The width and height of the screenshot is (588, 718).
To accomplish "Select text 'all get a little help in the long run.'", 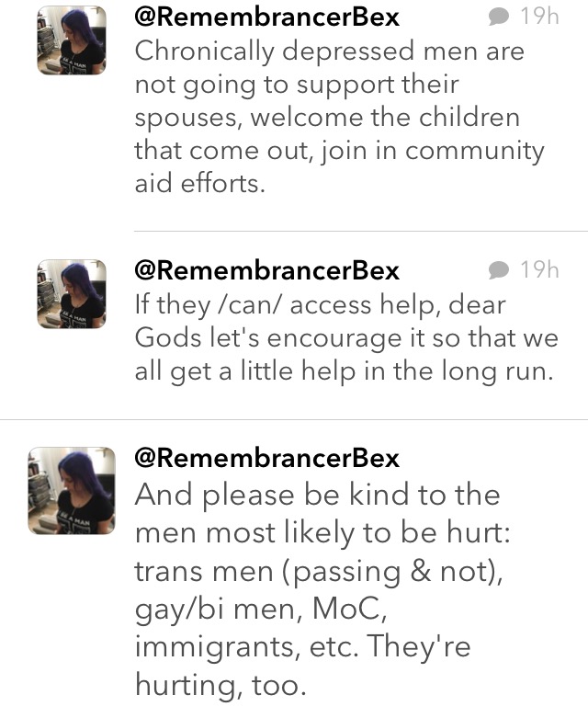I will pyautogui.click(x=345, y=370).
